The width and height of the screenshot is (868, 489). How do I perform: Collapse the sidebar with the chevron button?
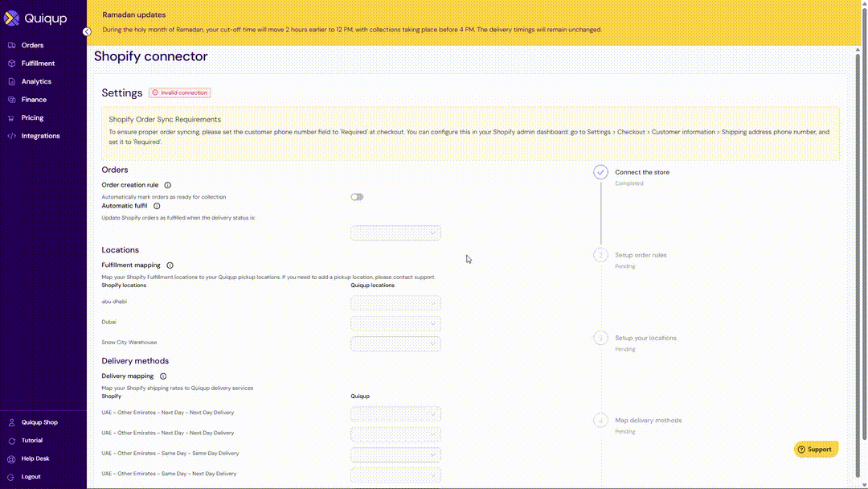87,31
